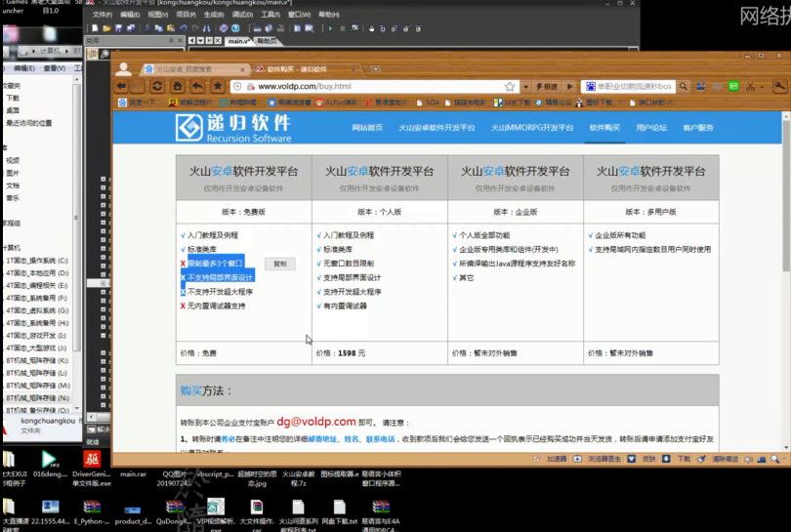Click the bookmark star in the address bar
The height and width of the screenshot is (532, 791).
coord(509,86)
